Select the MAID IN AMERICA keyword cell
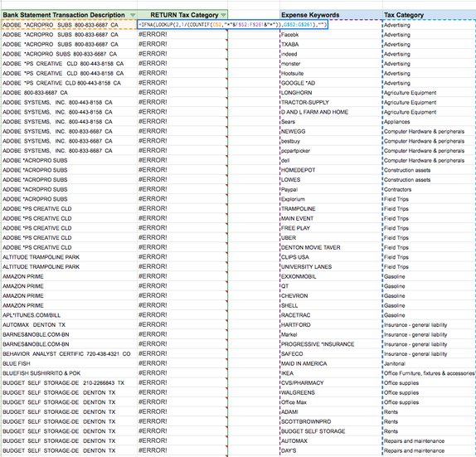The height and width of the screenshot is (457, 476). pos(331,363)
